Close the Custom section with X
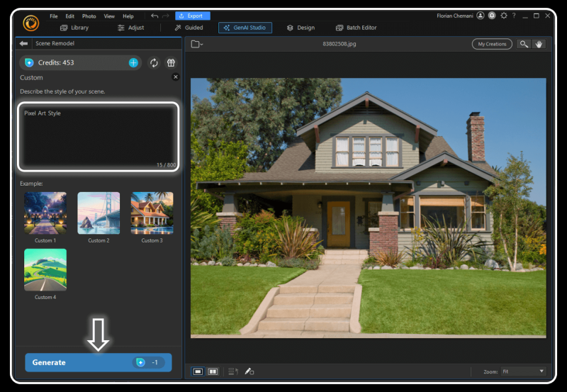 click(176, 77)
